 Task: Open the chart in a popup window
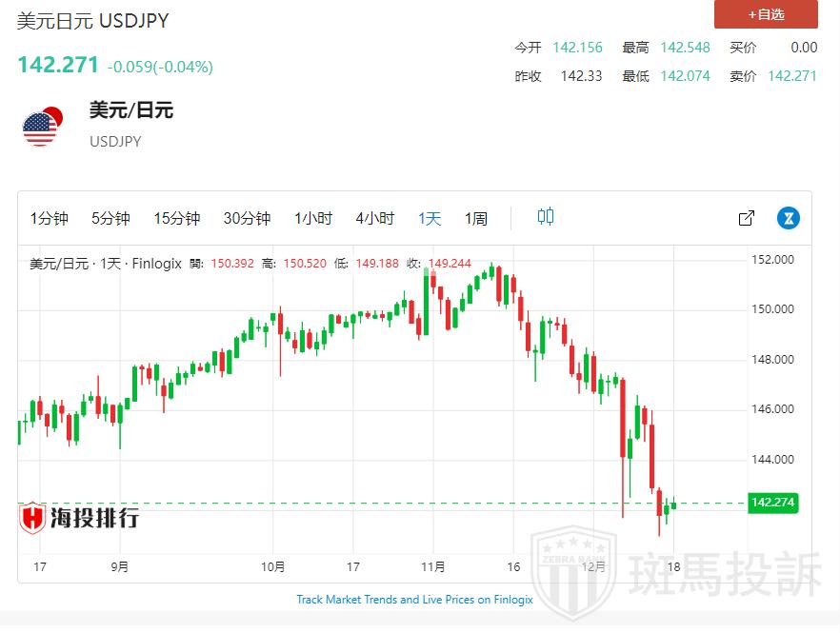click(x=747, y=218)
